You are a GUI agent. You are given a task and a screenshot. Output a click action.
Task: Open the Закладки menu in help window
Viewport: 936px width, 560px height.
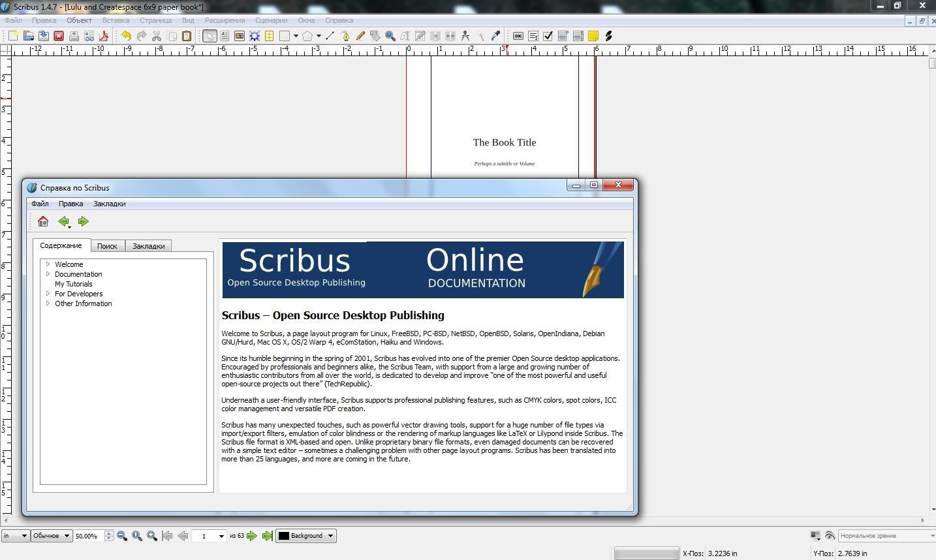point(109,204)
